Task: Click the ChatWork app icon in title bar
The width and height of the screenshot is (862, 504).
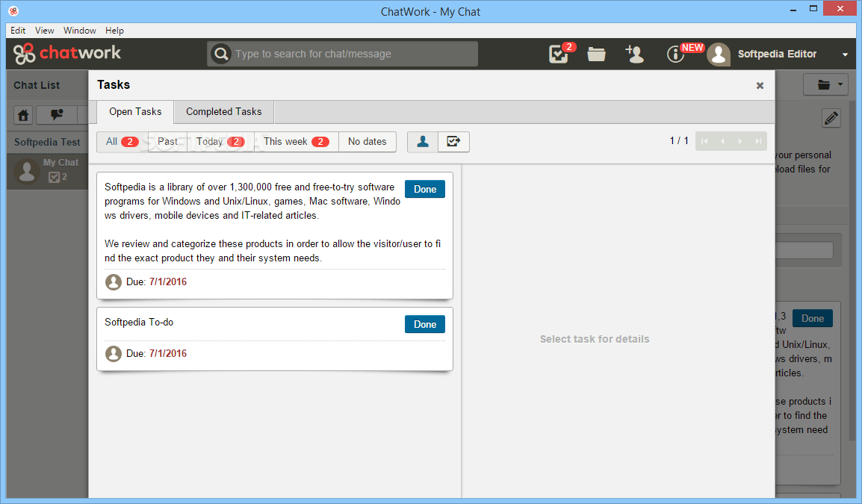Action: pyautogui.click(x=13, y=11)
